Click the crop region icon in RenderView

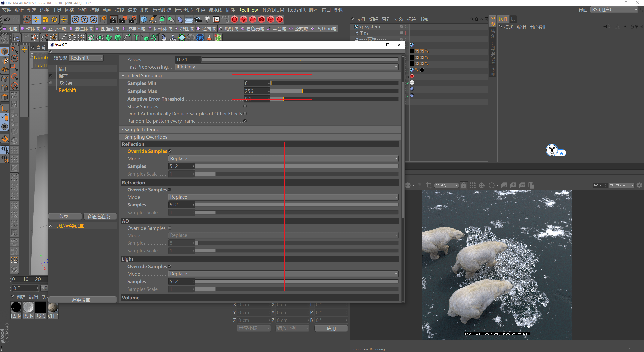click(x=429, y=185)
